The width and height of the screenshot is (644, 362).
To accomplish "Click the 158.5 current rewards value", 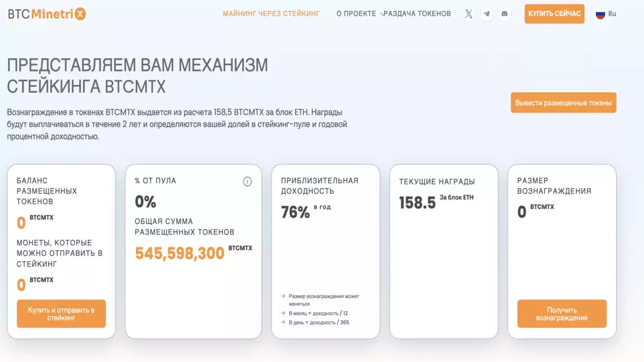I will coord(418,203).
